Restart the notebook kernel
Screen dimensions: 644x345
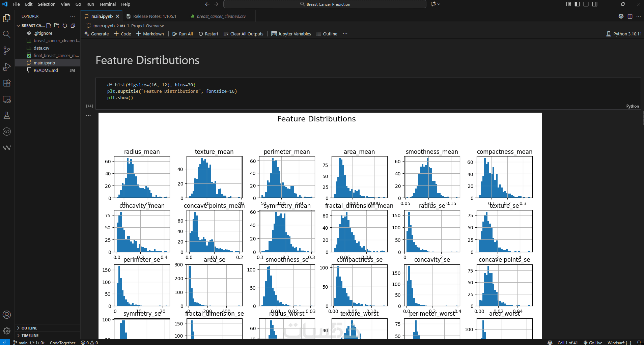coord(208,34)
